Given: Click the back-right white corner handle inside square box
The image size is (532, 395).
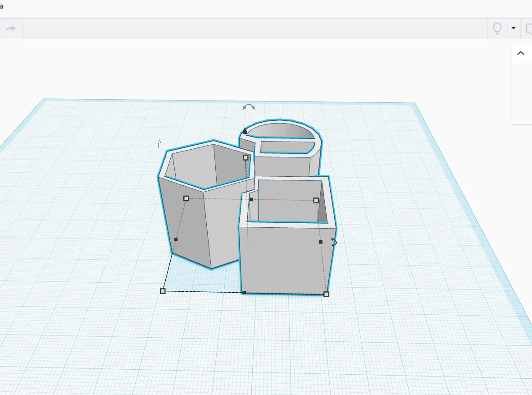Looking at the screenshot, I should tap(316, 200).
